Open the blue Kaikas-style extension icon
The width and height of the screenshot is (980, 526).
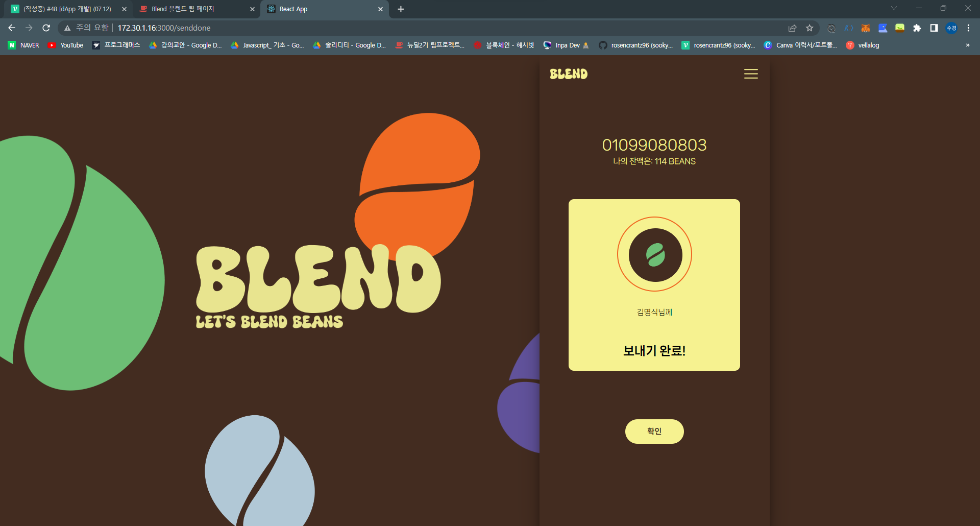[848, 28]
